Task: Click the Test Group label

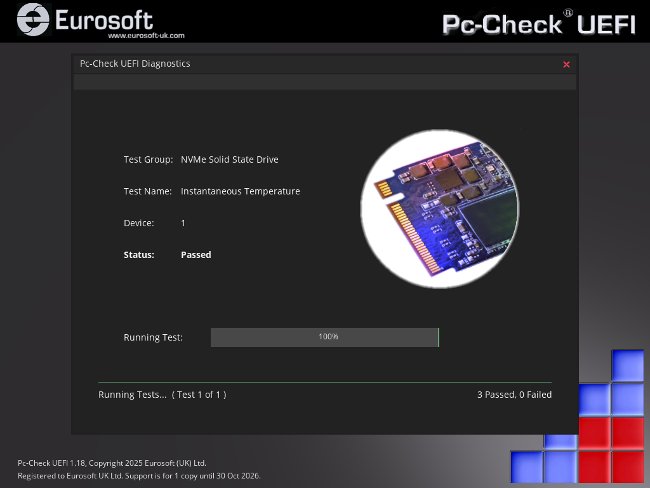Action: 148,159
